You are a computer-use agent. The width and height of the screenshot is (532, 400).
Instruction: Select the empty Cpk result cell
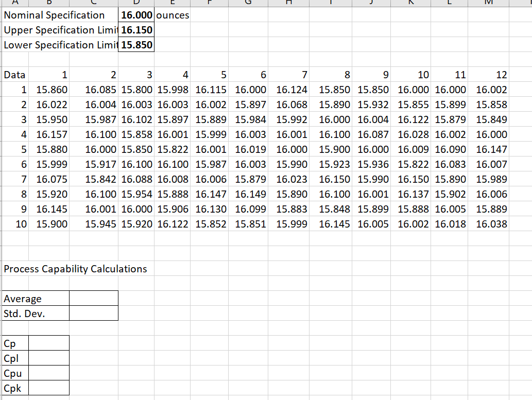click(49, 388)
